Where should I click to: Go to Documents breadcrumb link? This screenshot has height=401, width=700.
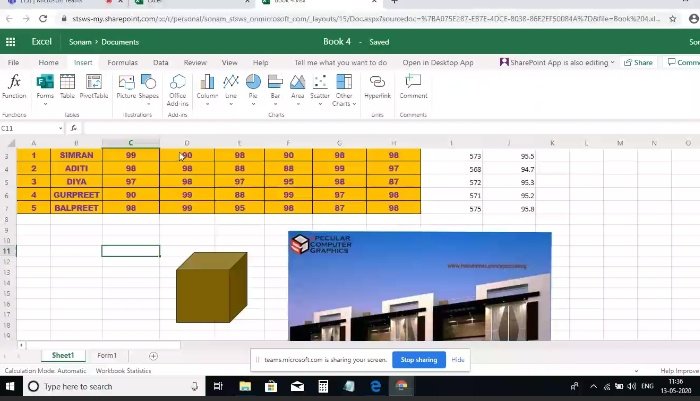coord(120,42)
